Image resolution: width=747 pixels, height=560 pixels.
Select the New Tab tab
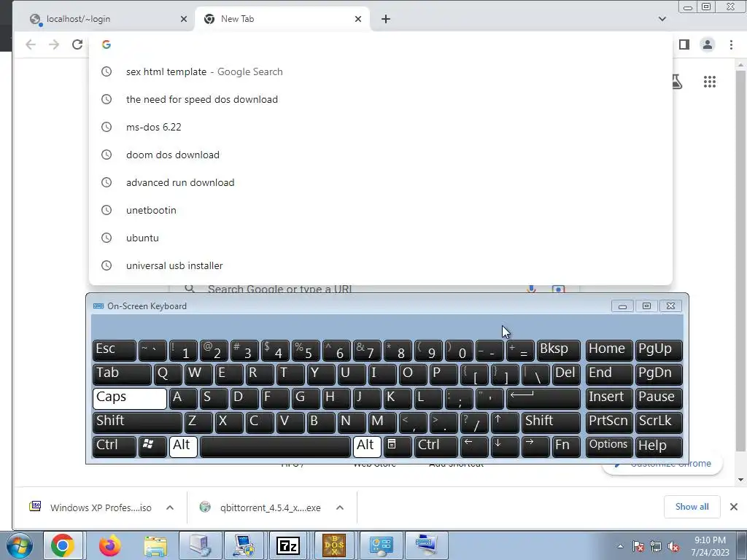coord(282,19)
